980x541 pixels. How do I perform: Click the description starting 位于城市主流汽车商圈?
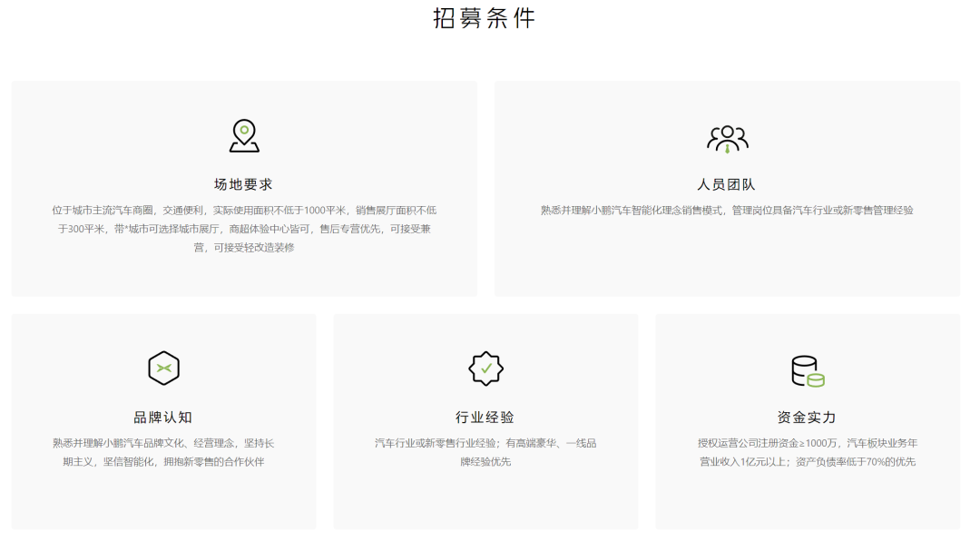click(244, 229)
